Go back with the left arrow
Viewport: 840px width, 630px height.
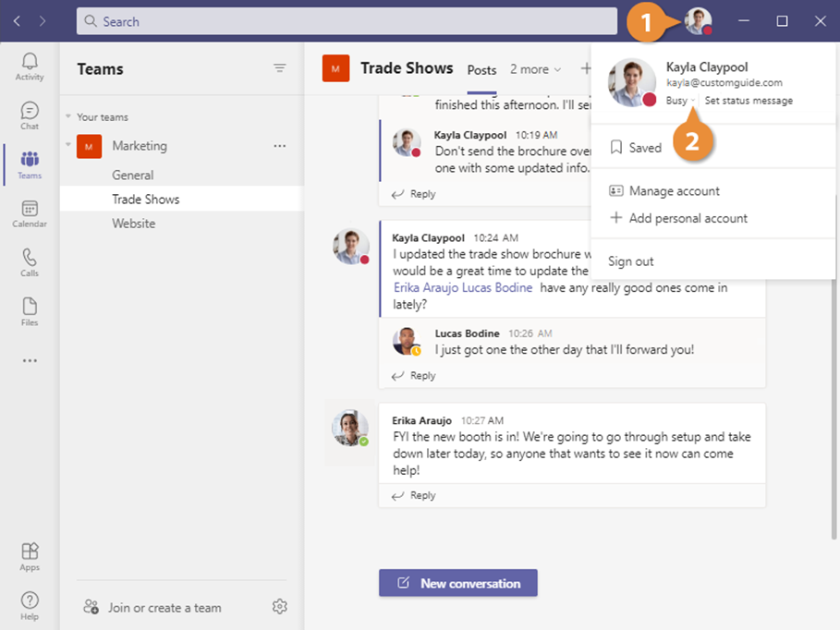(17, 21)
